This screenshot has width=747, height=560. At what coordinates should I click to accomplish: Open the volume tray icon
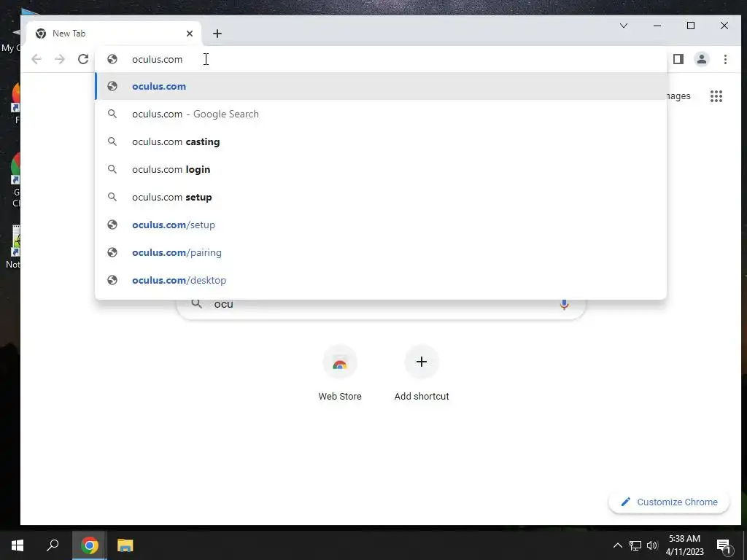pyautogui.click(x=652, y=545)
